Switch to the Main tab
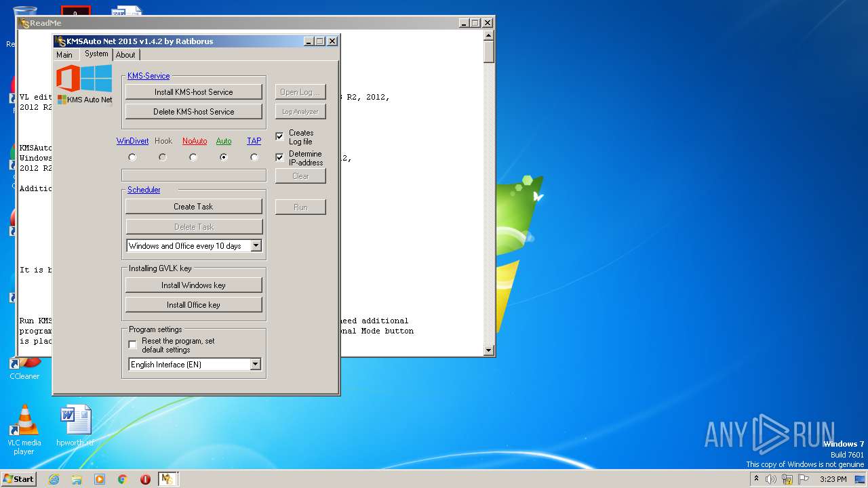The height and width of the screenshot is (488, 868). pyautogui.click(x=64, y=55)
